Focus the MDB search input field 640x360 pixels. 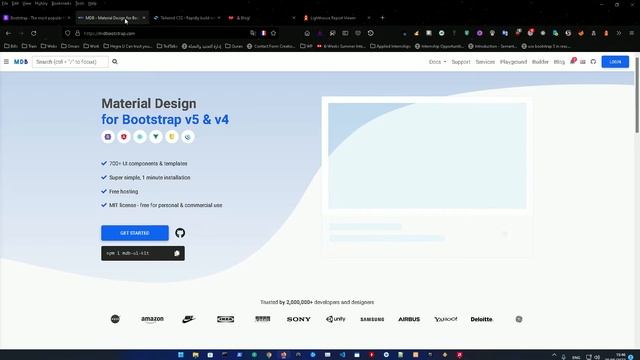point(70,62)
